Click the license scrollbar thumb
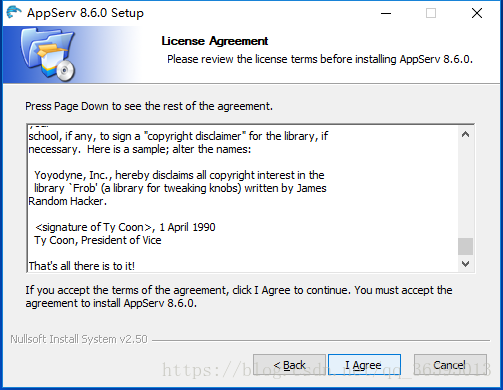503x390 pixels. pyautogui.click(x=466, y=246)
